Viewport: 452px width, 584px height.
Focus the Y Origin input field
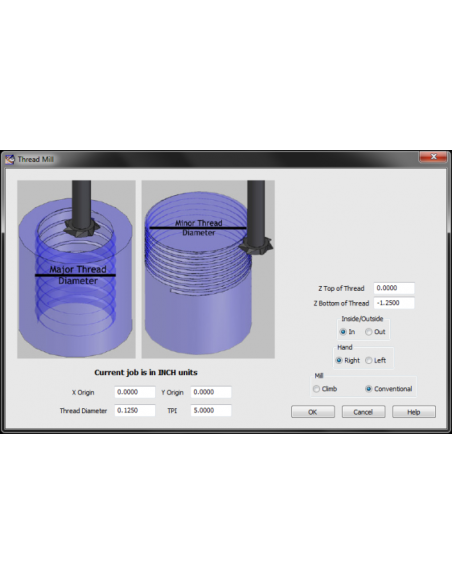(x=211, y=392)
